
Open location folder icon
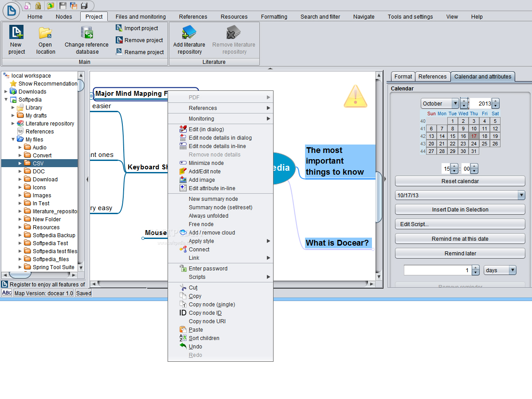45,33
